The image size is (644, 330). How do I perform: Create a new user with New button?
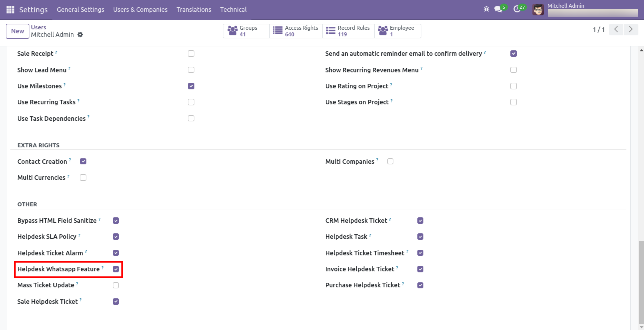coord(17,31)
